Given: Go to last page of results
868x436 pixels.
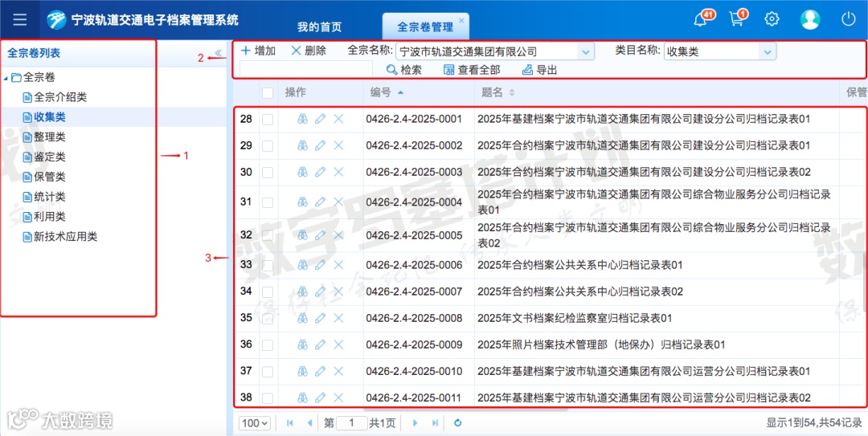Looking at the screenshot, I should click(x=435, y=422).
